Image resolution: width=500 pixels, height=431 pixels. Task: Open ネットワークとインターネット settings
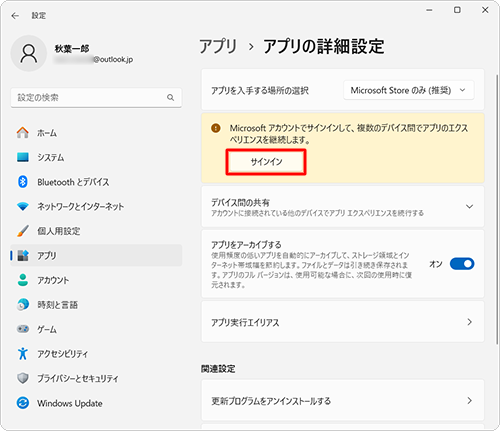click(x=96, y=207)
